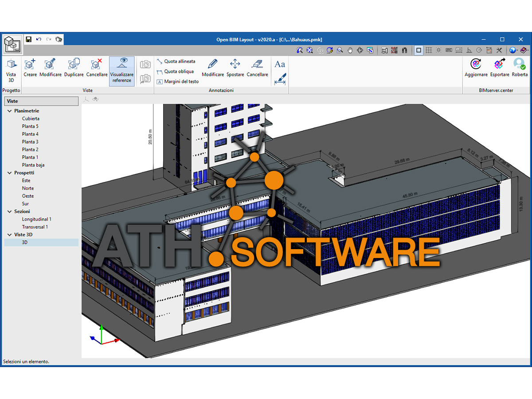Toggle the highlighted square frame mode button
This screenshot has height=399, width=532.
[419, 51]
